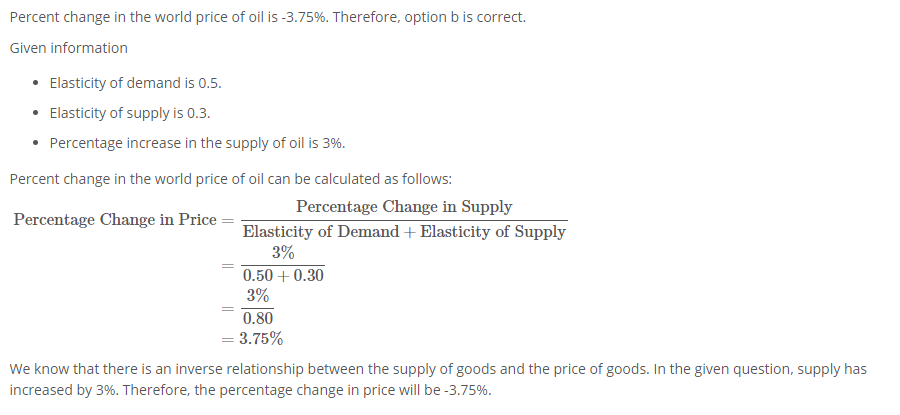Click the sentence stating option b is correct
This screenshot has height=415, width=900.
tap(429, 17)
